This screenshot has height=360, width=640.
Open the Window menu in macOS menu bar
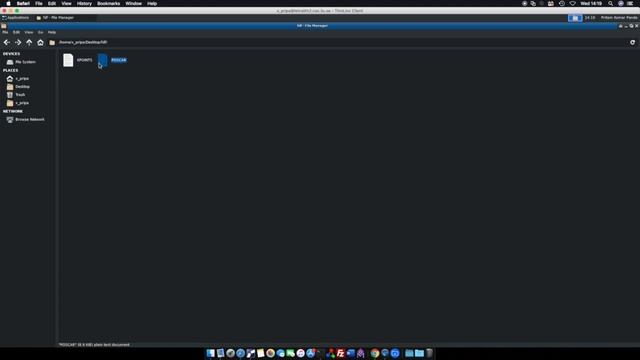(x=133, y=3)
